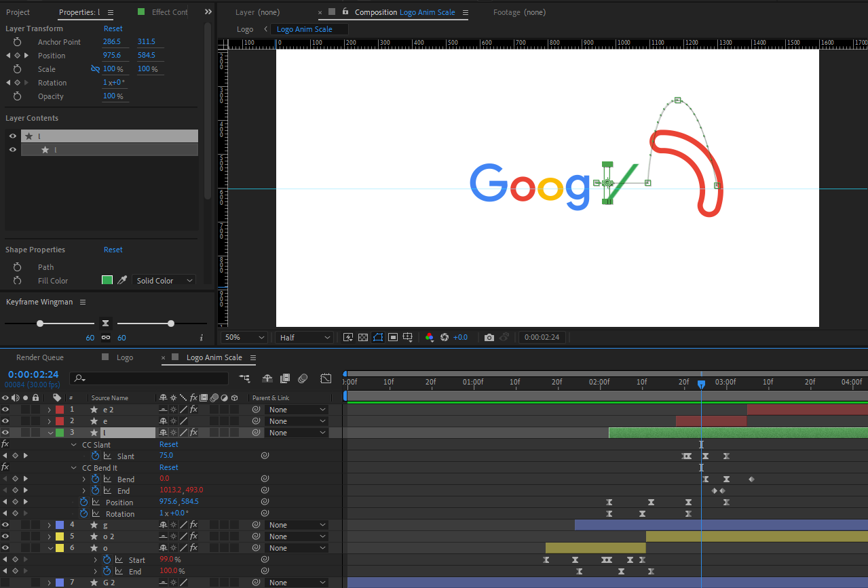Toggle Frame Blending switch in timeline header

[284, 378]
